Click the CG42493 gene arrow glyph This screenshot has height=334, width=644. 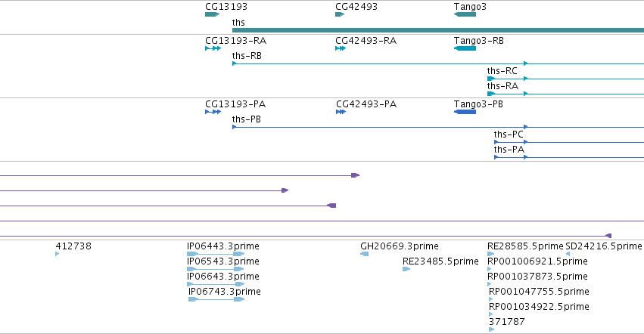coord(340,14)
